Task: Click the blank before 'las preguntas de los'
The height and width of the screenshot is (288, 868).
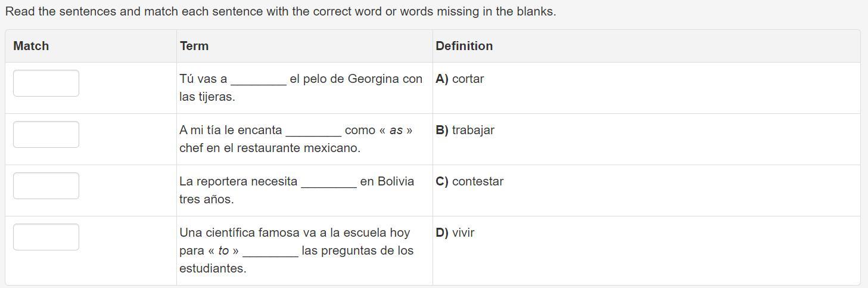Action: click(x=270, y=252)
